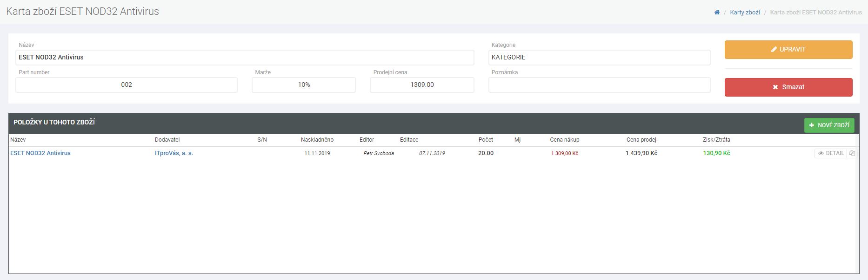Sort by Počet column header
The image size is (868, 280).
coord(486,140)
